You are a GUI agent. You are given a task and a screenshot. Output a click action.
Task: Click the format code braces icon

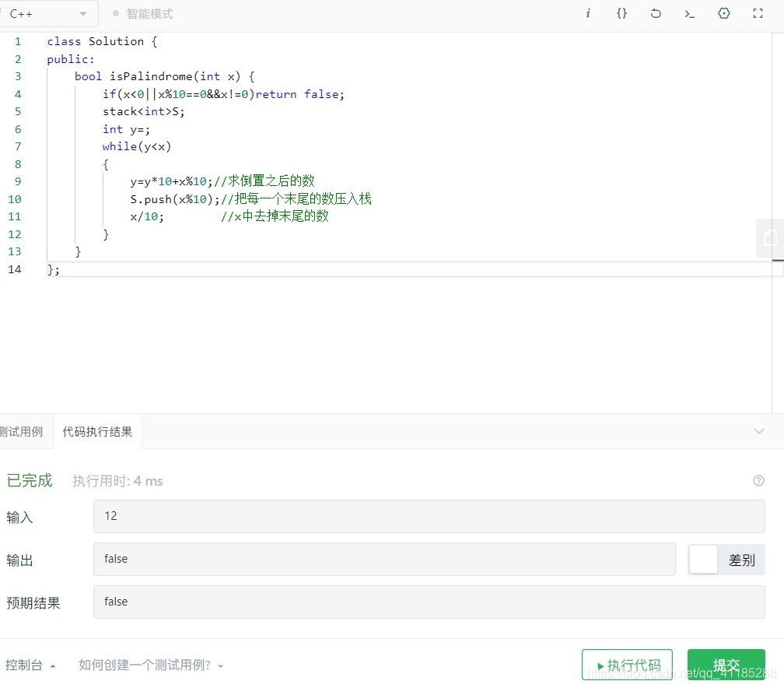pos(621,13)
